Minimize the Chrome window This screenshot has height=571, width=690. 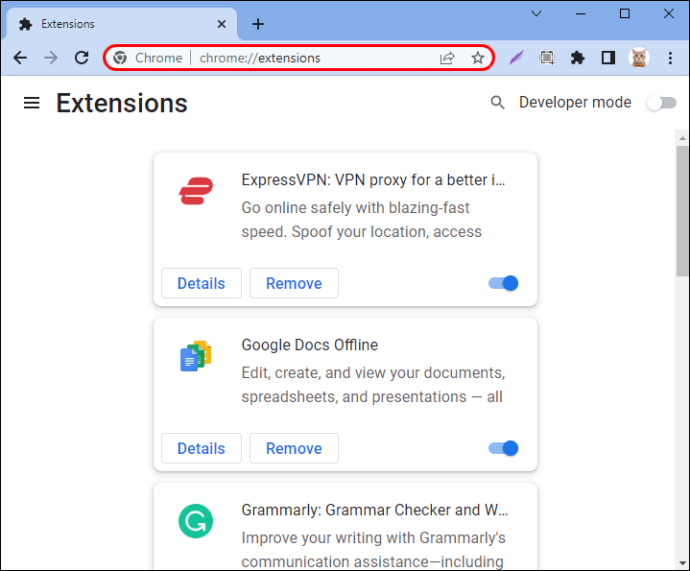tap(581, 14)
